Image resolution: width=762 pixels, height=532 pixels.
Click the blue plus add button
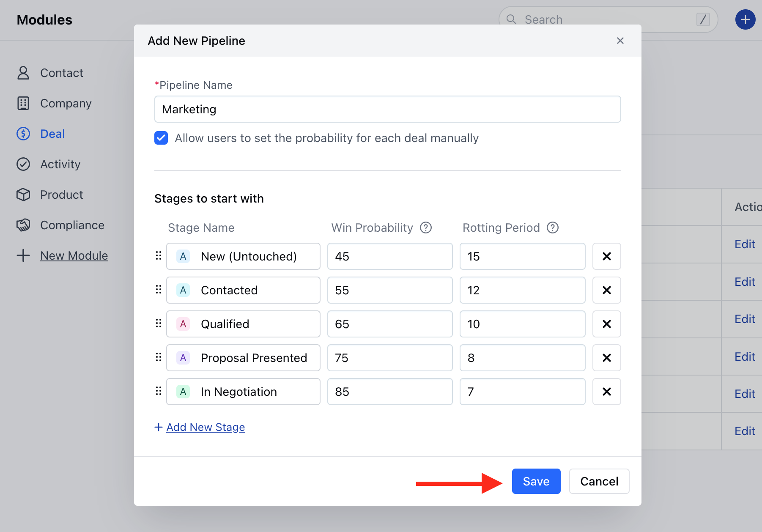pos(745,19)
